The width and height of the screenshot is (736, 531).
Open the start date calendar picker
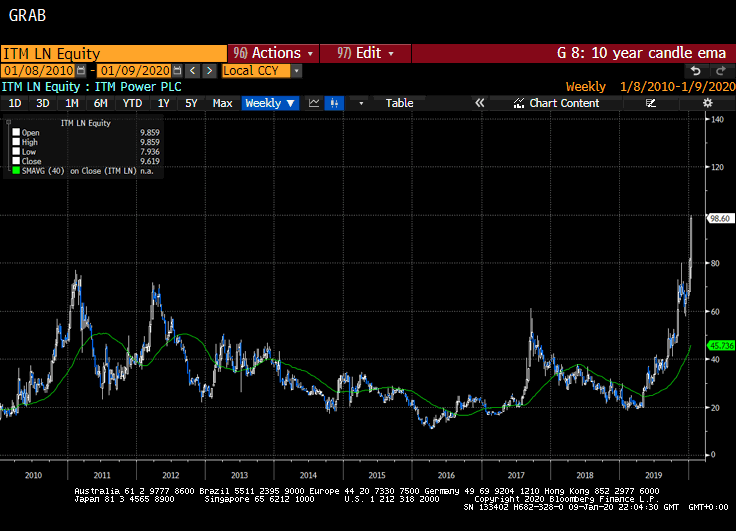coord(81,71)
